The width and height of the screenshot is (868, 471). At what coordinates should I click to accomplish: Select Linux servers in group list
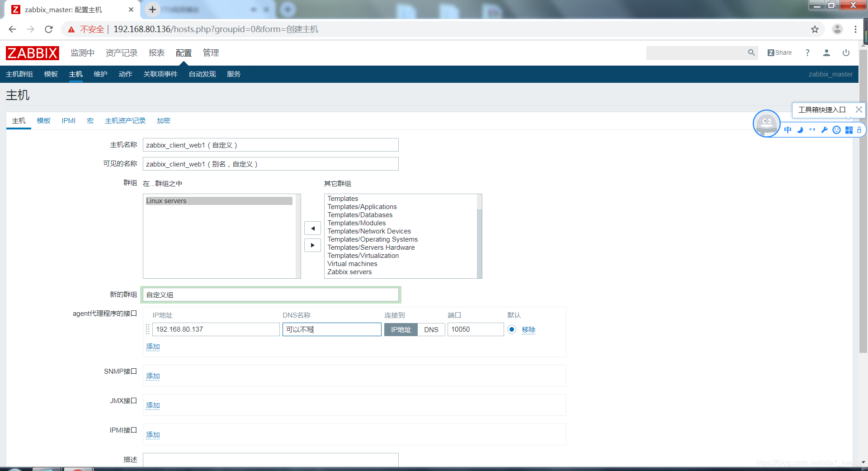[219, 201]
